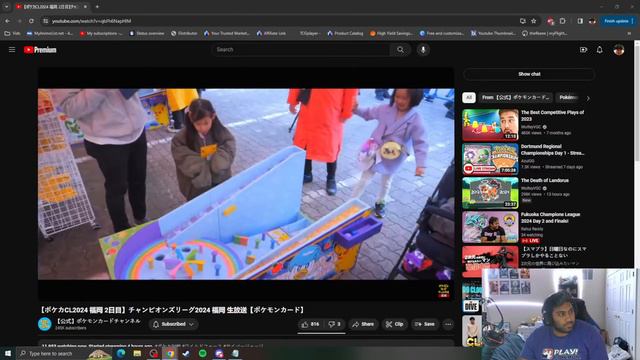640x360 pixels.
Task: Activate voice search microphone
Action: click(x=423, y=50)
